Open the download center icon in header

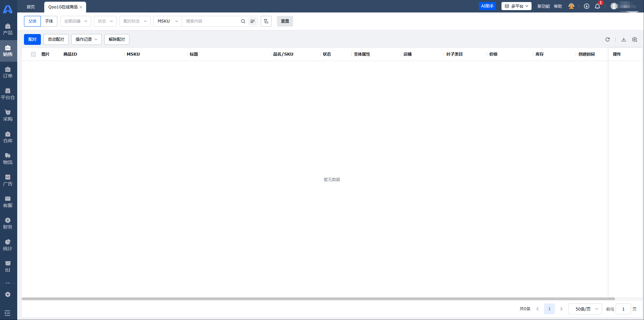click(x=587, y=6)
